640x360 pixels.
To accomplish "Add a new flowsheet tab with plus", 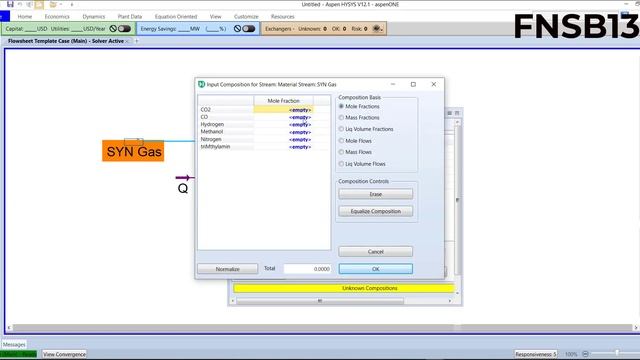I will [137, 41].
